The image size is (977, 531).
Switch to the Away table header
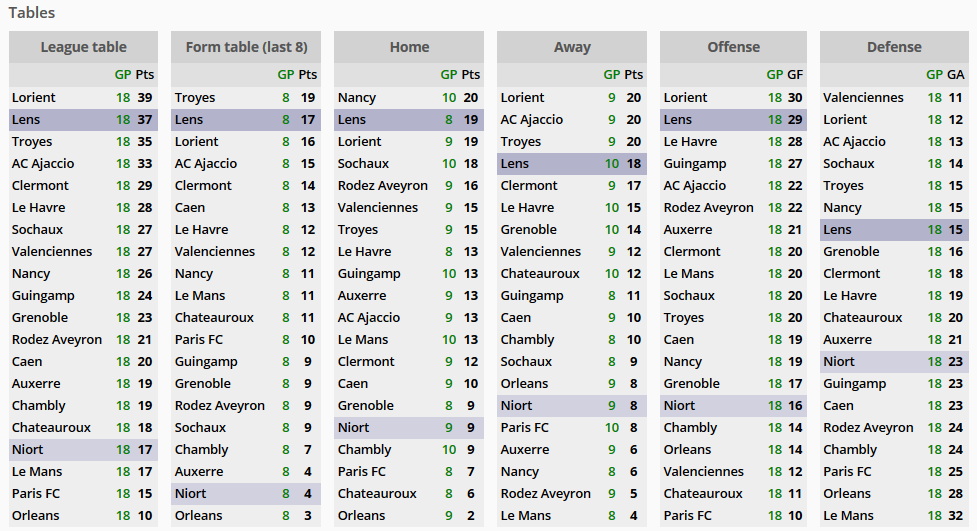[572, 47]
